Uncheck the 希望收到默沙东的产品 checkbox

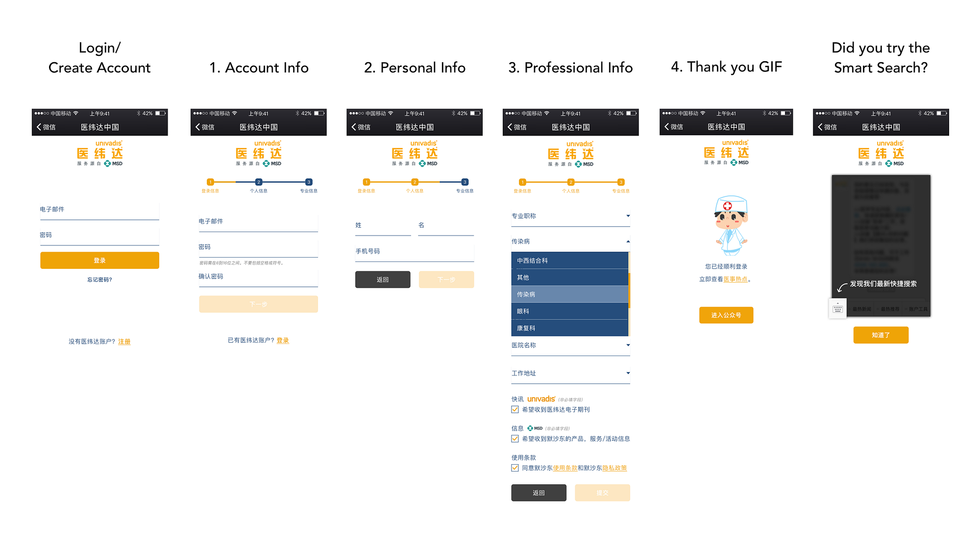515,439
